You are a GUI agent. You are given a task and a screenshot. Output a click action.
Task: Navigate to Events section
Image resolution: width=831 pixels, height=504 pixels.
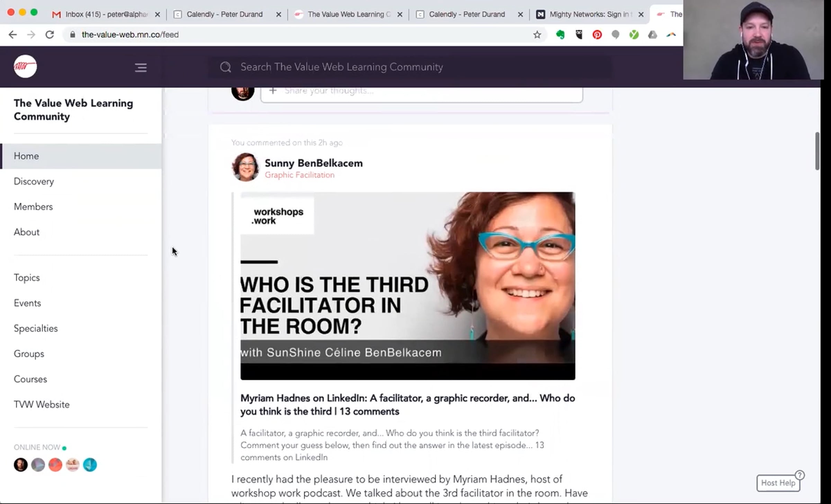point(27,303)
